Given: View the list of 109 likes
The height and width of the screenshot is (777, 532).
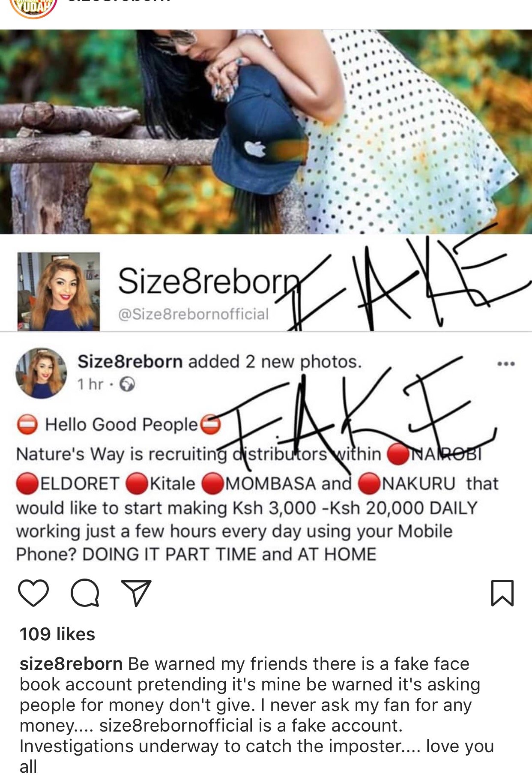Looking at the screenshot, I should point(57,634).
